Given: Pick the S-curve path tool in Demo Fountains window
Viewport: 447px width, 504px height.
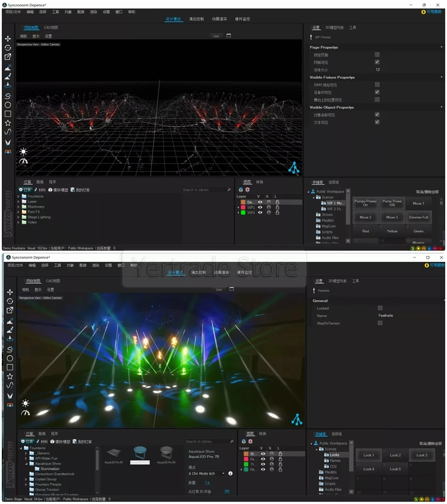Looking at the screenshot, I should [x=8, y=96].
